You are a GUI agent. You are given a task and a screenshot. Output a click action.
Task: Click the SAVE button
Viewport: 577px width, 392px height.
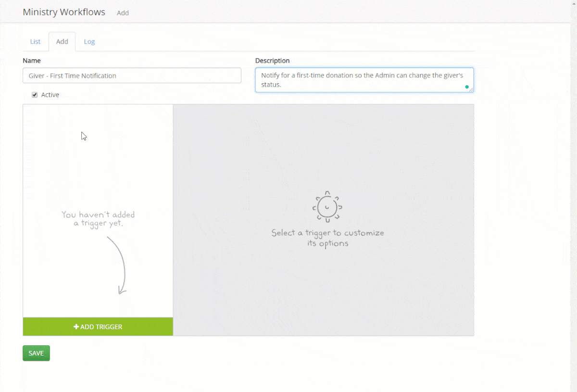(x=36, y=353)
